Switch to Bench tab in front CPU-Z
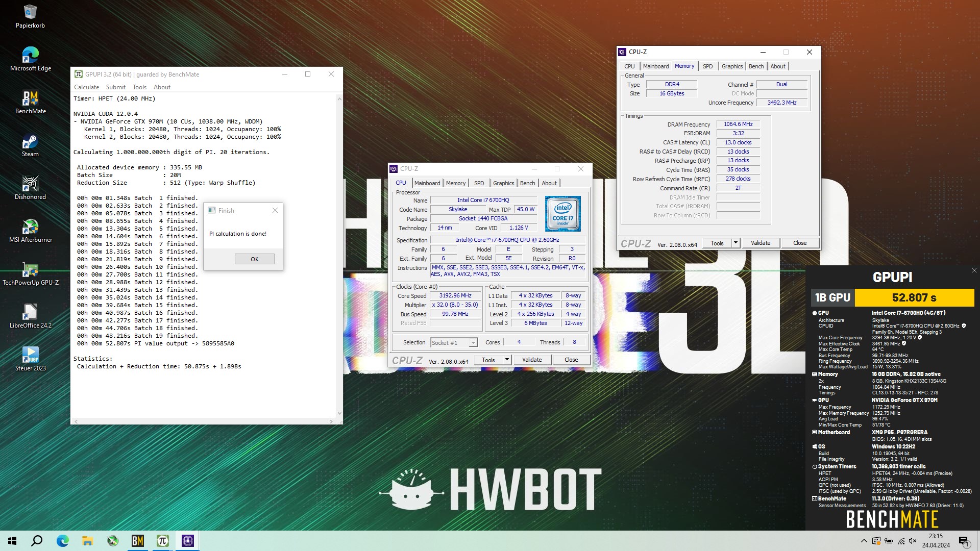Viewport: 980px width, 551px height. coord(527,183)
